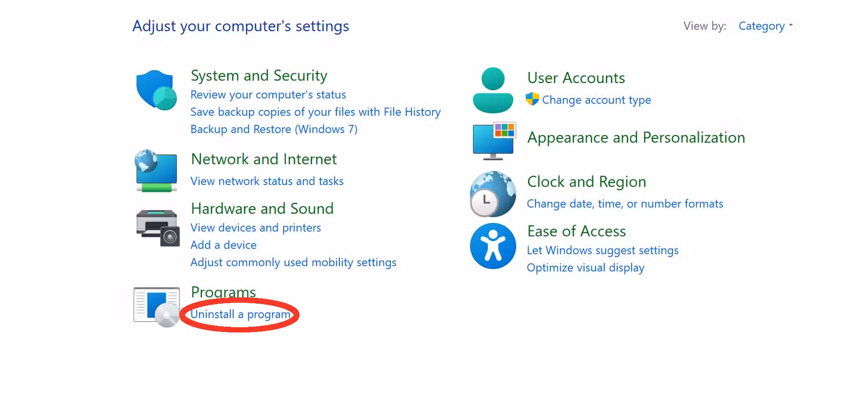
Task: Click the Add a device link
Action: [223, 245]
